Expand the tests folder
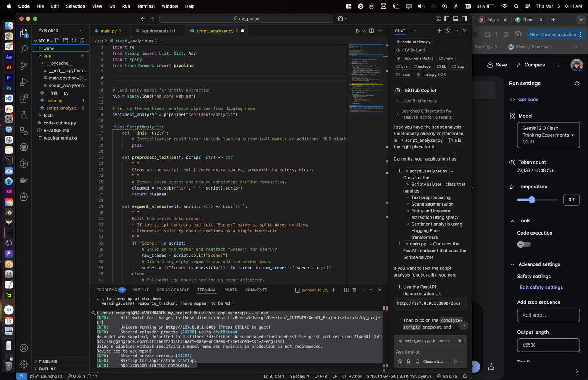 click(x=61, y=116)
